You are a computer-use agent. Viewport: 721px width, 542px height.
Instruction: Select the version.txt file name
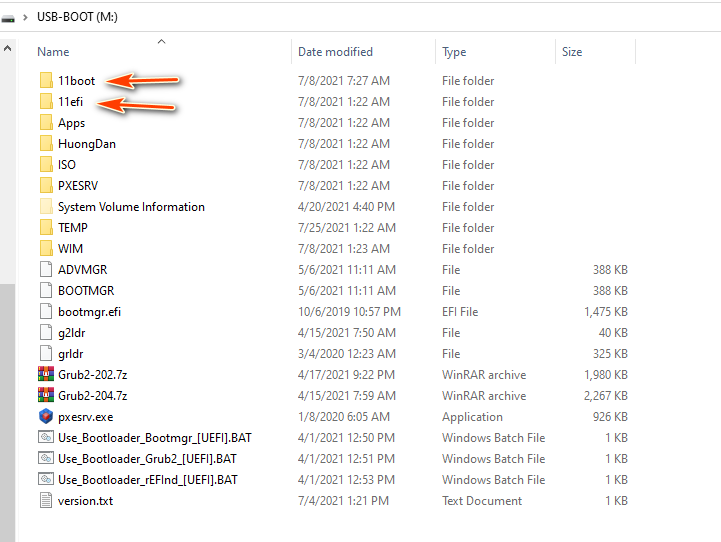click(85, 501)
